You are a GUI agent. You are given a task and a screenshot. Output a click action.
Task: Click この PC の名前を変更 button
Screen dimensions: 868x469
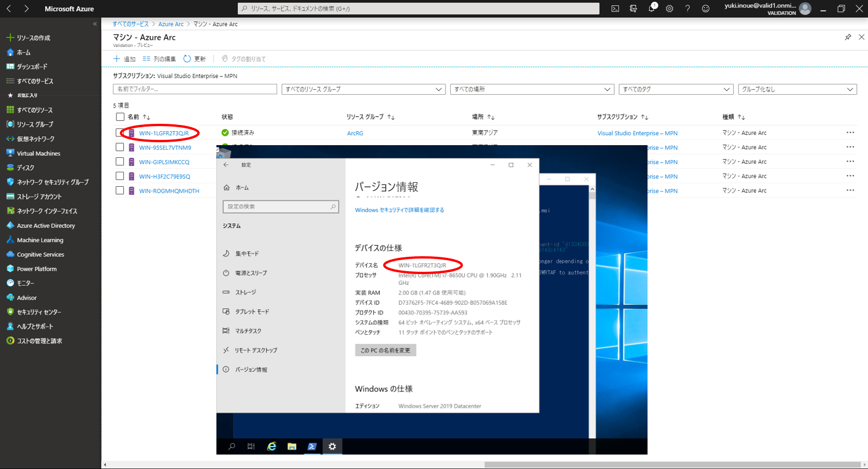385,350
